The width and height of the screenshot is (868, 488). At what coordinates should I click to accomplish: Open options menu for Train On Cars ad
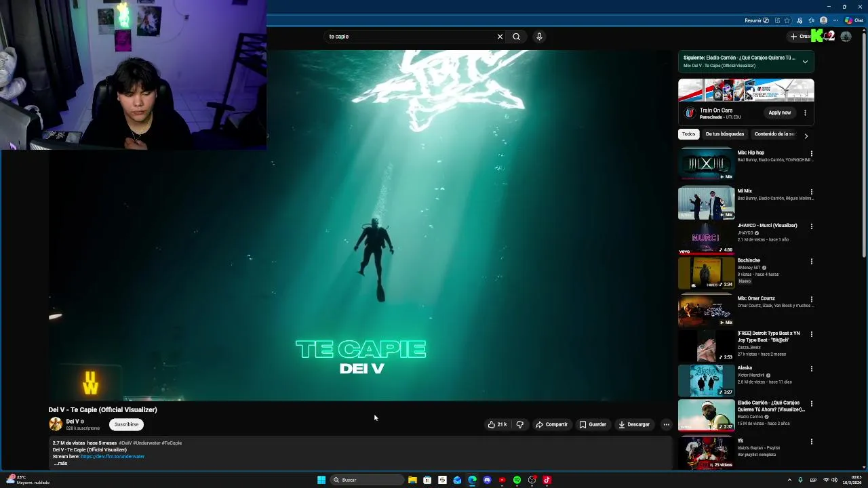click(805, 113)
